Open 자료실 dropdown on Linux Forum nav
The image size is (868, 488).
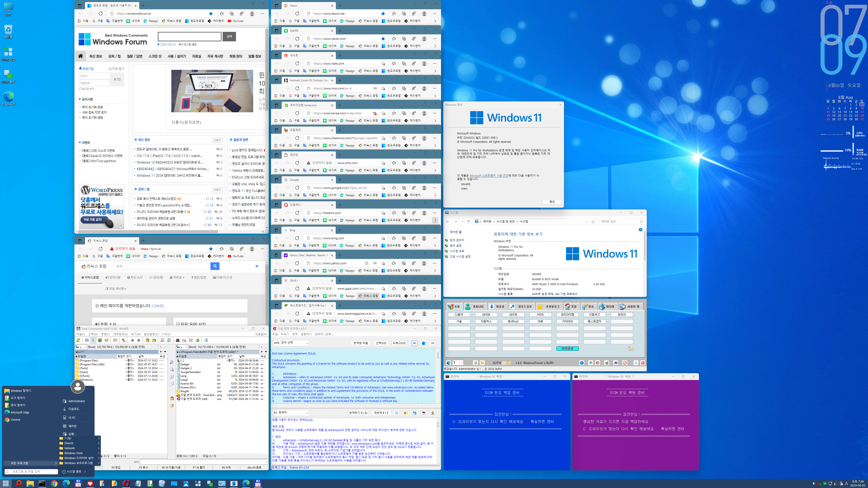click(x=177, y=277)
